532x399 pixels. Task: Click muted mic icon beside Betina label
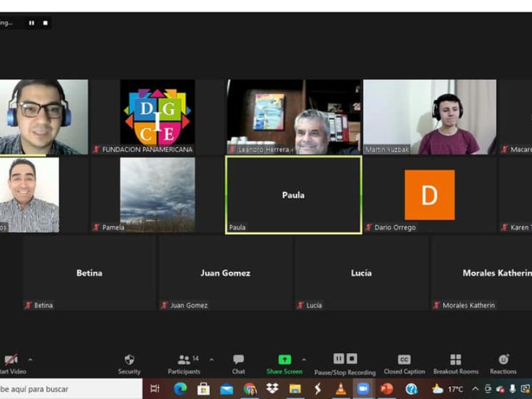28,305
